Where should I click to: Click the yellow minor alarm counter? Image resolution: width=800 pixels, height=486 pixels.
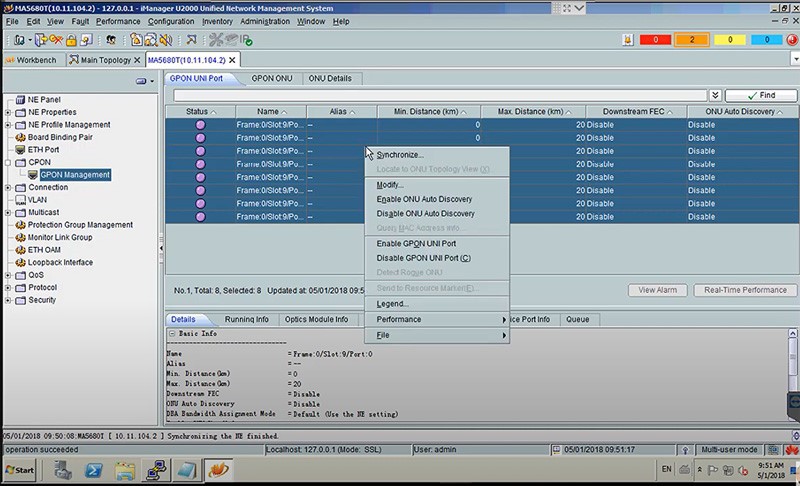click(730, 40)
